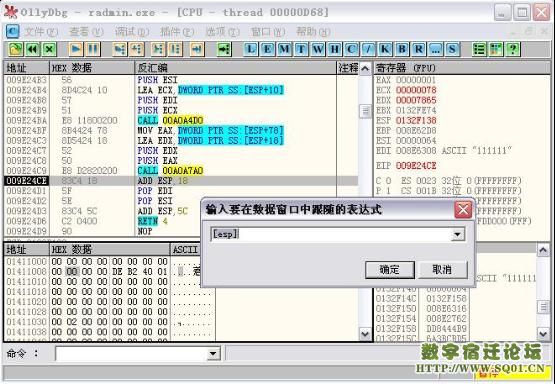Select the CALL 00A0A7A0 instruction row
The height and width of the screenshot is (384, 555).
pos(181,171)
